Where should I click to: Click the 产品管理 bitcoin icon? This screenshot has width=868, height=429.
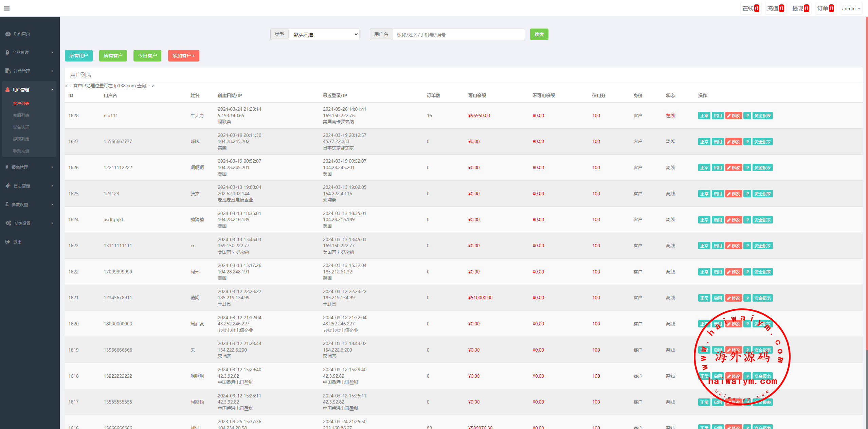7,52
